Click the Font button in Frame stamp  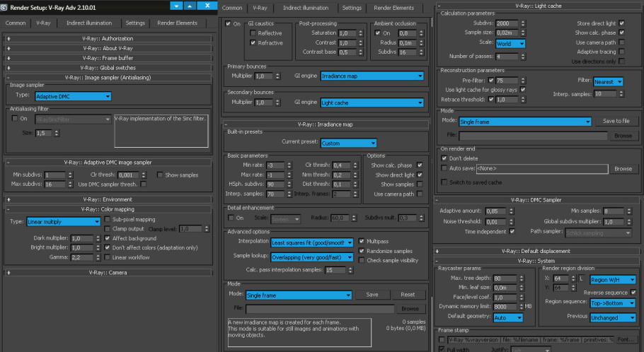[626, 340]
